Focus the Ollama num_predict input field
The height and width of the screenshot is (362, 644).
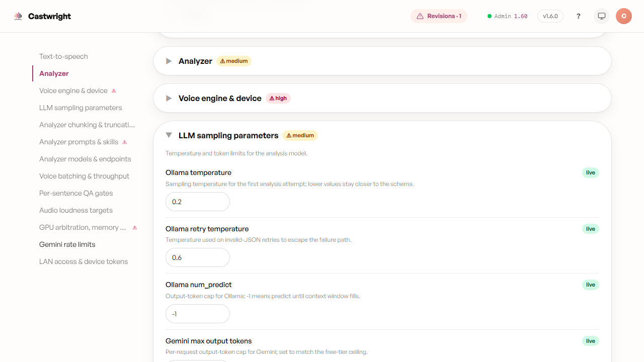(198, 314)
